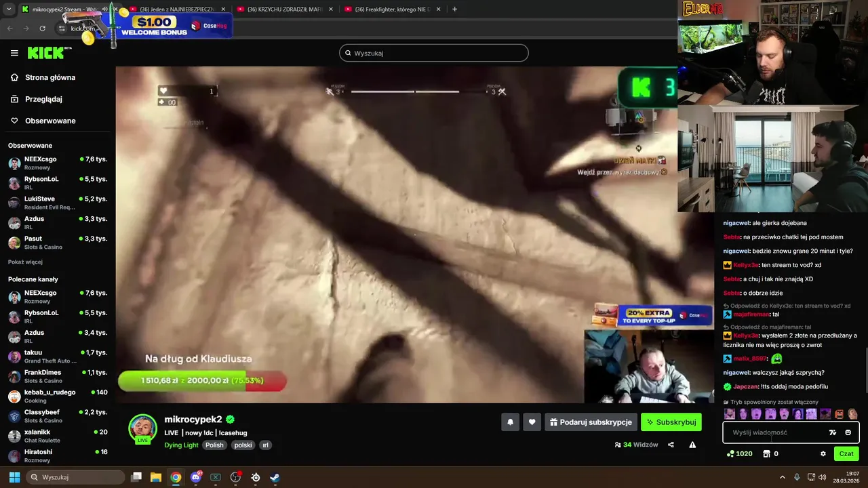868x488 pixels.
Task: Open the Azdus channel with 3,3 tys. viewers
Action: pyautogui.click(x=58, y=222)
